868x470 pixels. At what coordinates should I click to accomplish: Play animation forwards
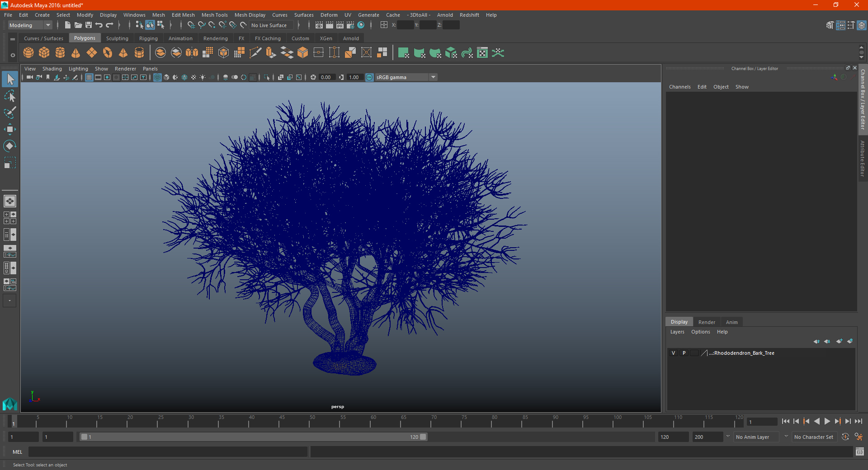(827, 421)
